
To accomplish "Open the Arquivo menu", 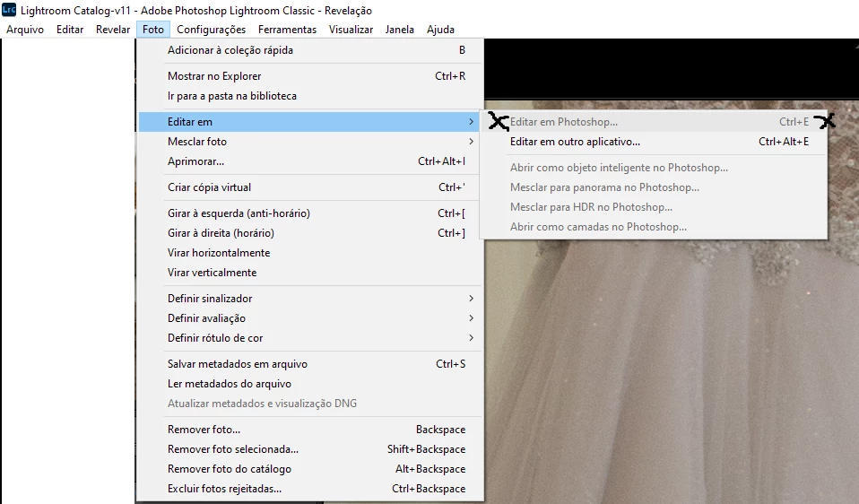I will click(x=25, y=30).
